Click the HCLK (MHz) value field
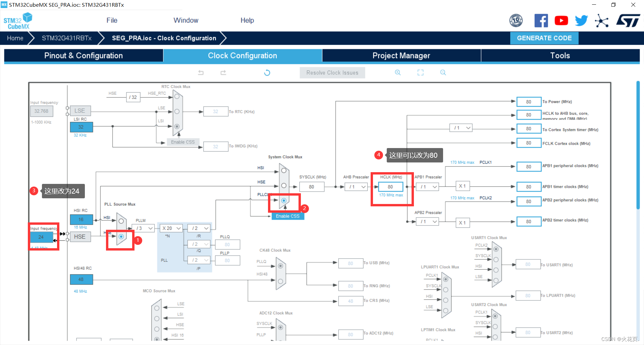The height and width of the screenshot is (345, 644). 390,187
